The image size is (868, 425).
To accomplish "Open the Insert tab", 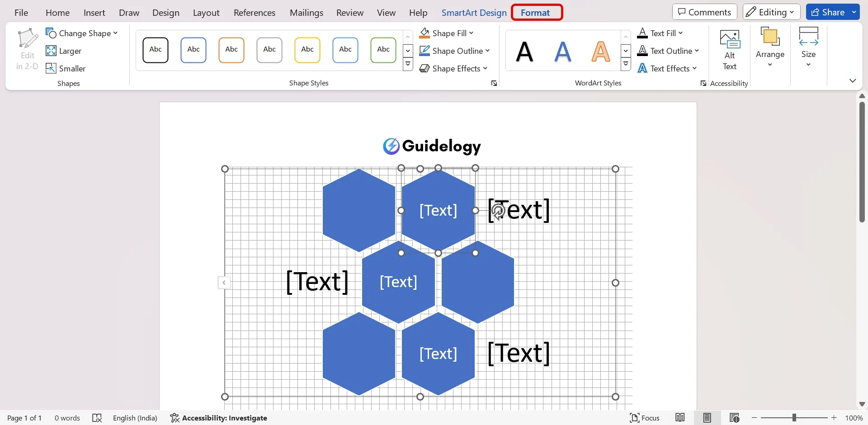I will (94, 13).
